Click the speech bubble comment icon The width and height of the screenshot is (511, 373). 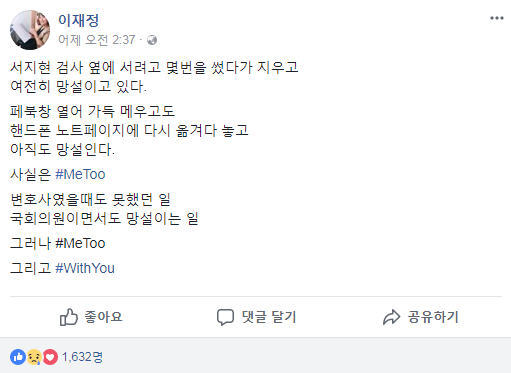pyautogui.click(x=225, y=317)
